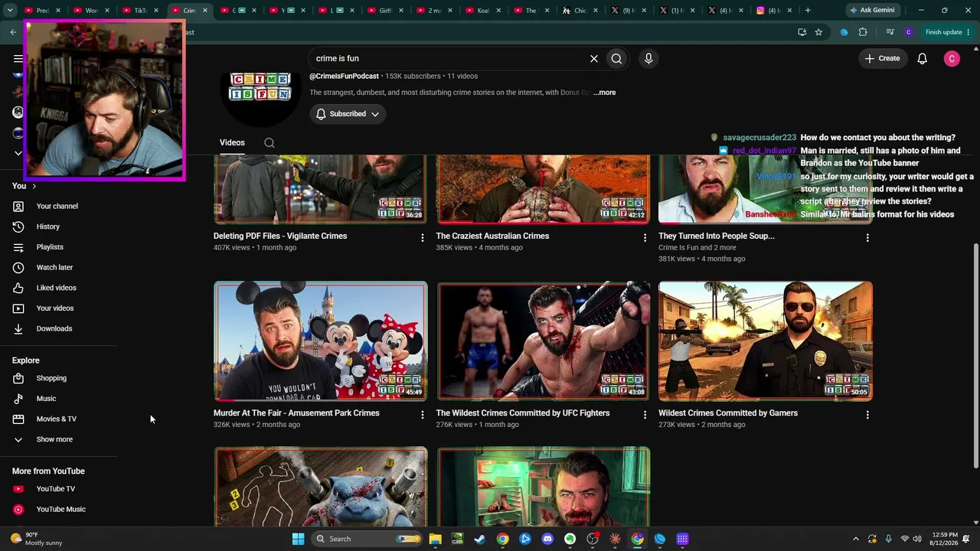
Task: Open options for Murder At The Fair video
Action: (422, 415)
